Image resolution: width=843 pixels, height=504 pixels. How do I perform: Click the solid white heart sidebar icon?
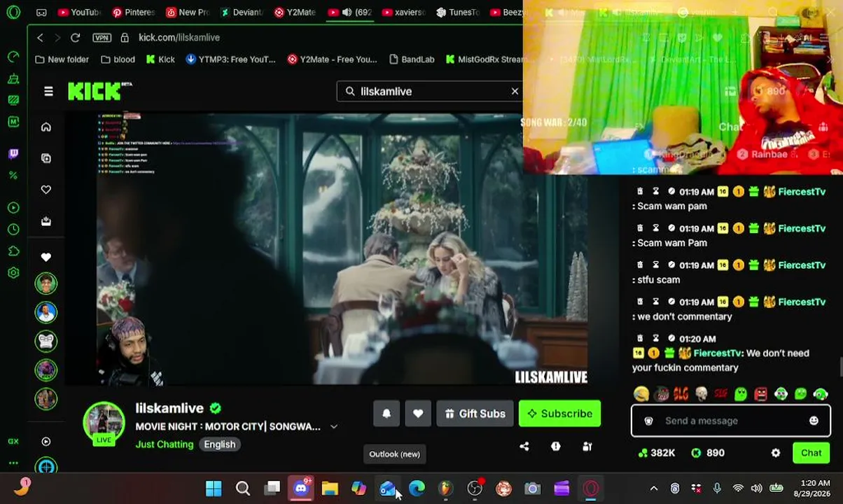(46, 257)
